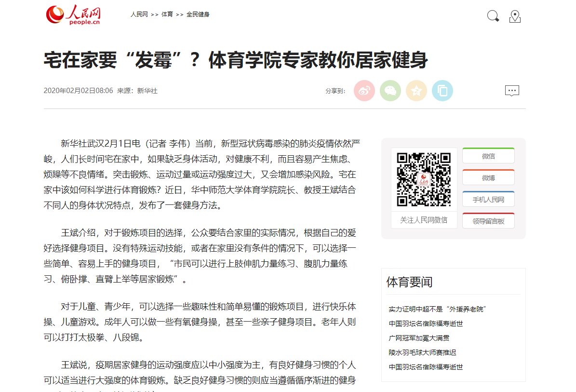Share article to Weibo via red icon
Screen dimensions: 576x392
click(x=364, y=91)
